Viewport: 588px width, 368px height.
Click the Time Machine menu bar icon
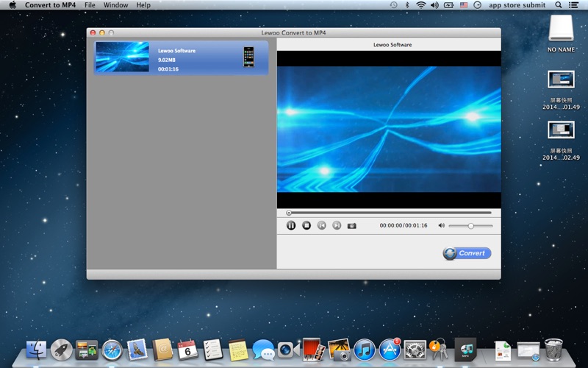393,5
